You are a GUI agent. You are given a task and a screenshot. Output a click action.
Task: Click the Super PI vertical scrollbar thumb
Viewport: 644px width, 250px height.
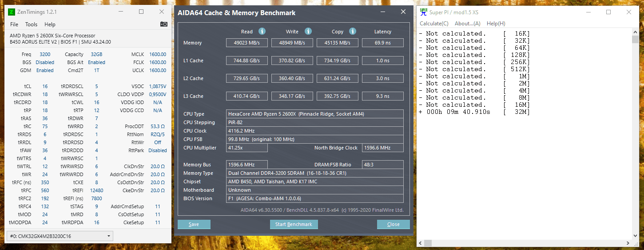(635, 39)
